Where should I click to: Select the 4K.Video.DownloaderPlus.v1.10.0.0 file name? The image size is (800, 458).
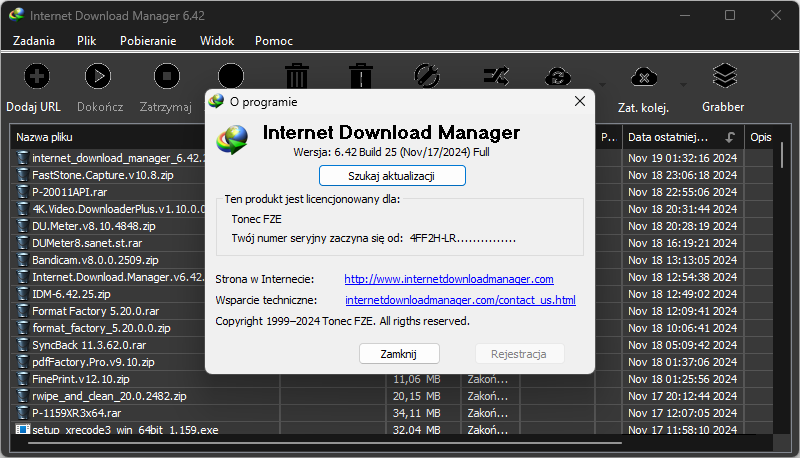pos(118,209)
